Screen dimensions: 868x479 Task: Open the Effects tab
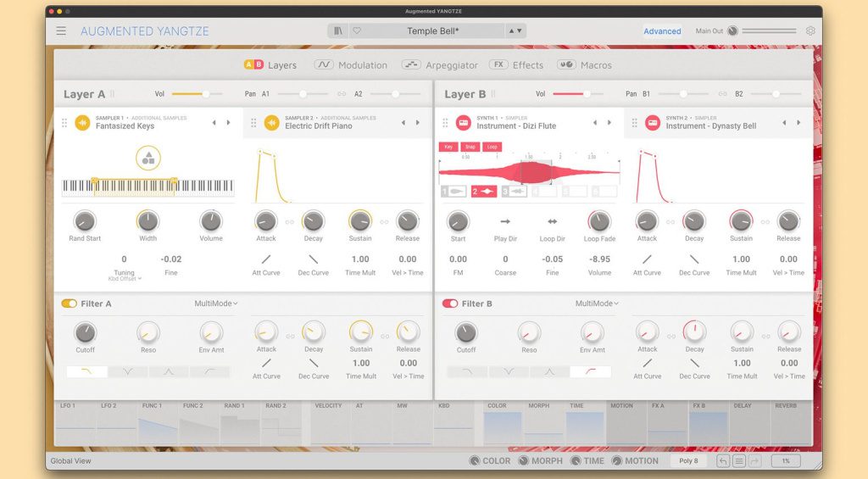(x=517, y=65)
